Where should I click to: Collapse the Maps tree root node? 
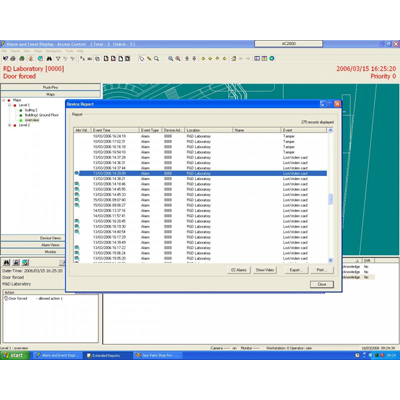[4, 100]
